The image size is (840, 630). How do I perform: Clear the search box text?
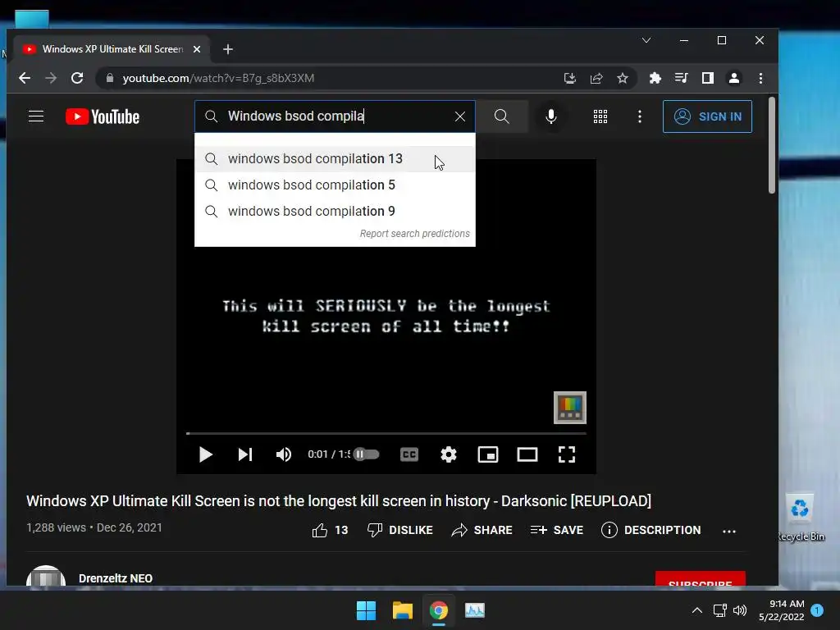(x=459, y=116)
